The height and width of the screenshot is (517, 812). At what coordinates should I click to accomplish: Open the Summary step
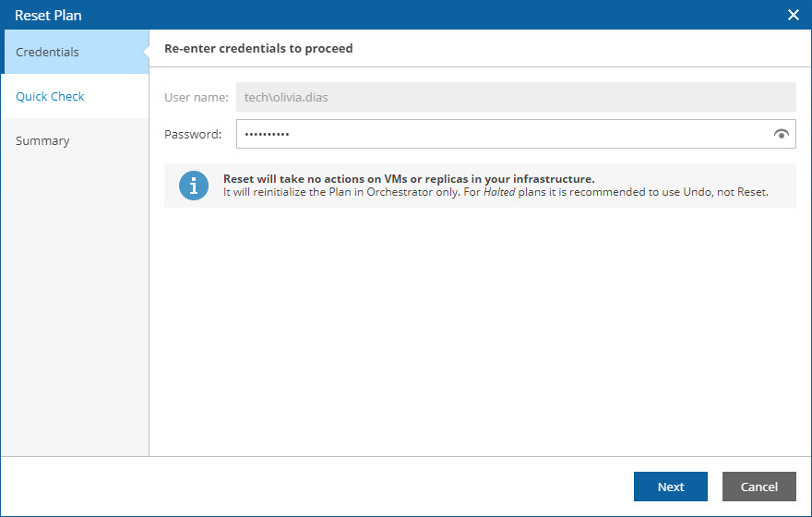pos(42,140)
